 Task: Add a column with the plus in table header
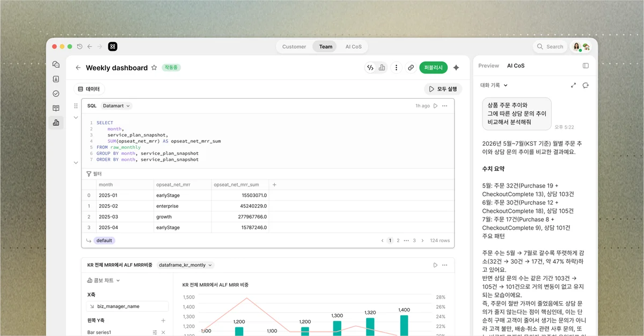(274, 184)
